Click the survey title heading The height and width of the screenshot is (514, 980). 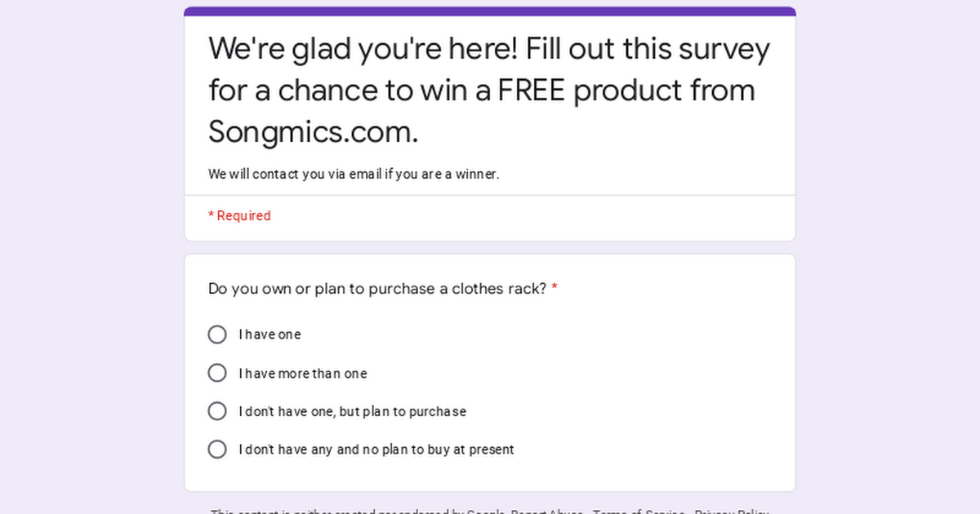(489, 90)
